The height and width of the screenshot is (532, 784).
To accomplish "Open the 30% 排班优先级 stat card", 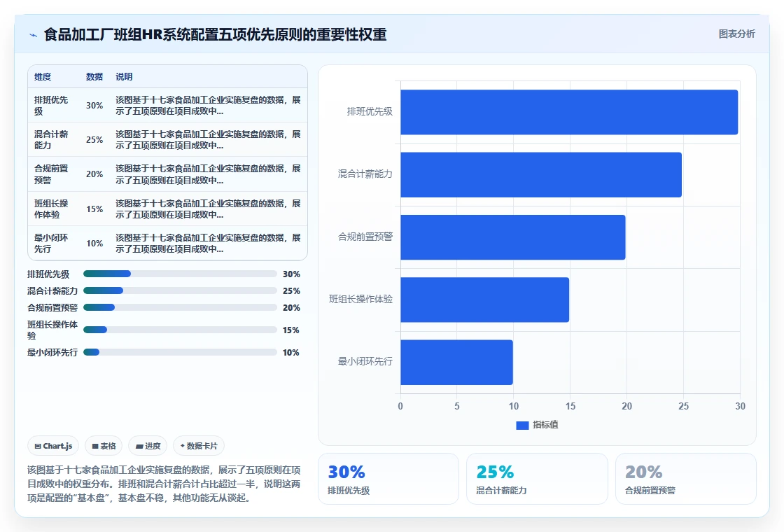I will point(388,479).
